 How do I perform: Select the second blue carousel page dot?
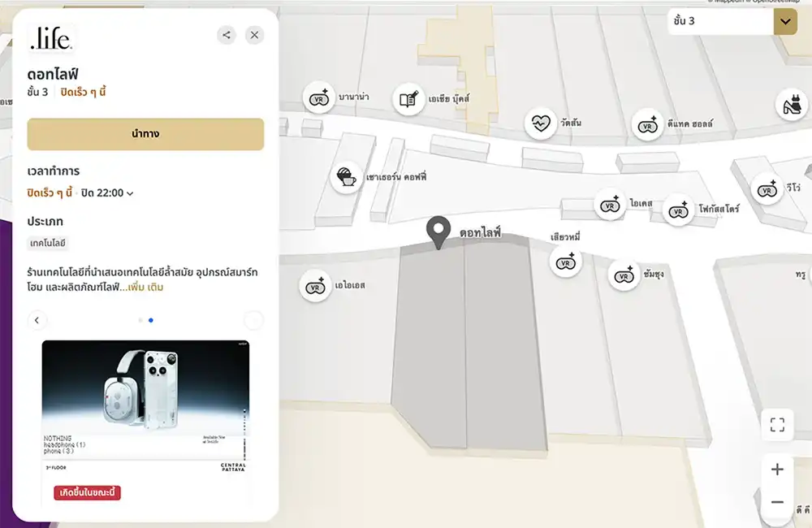point(151,320)
